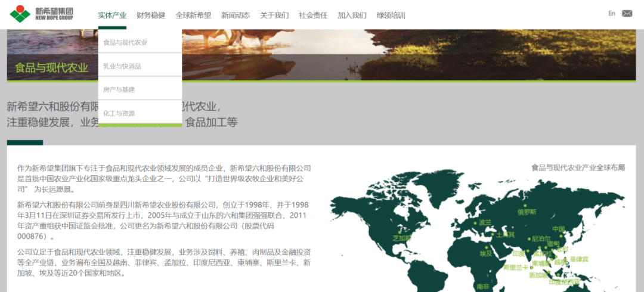
Task: Click the stock code 000876 text
Action: point(31,237)
